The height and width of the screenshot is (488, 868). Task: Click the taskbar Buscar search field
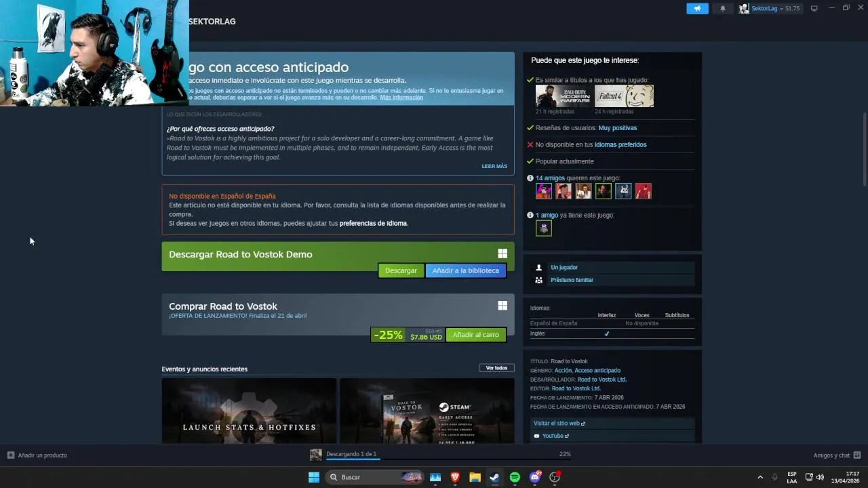[x=375, y=477]
